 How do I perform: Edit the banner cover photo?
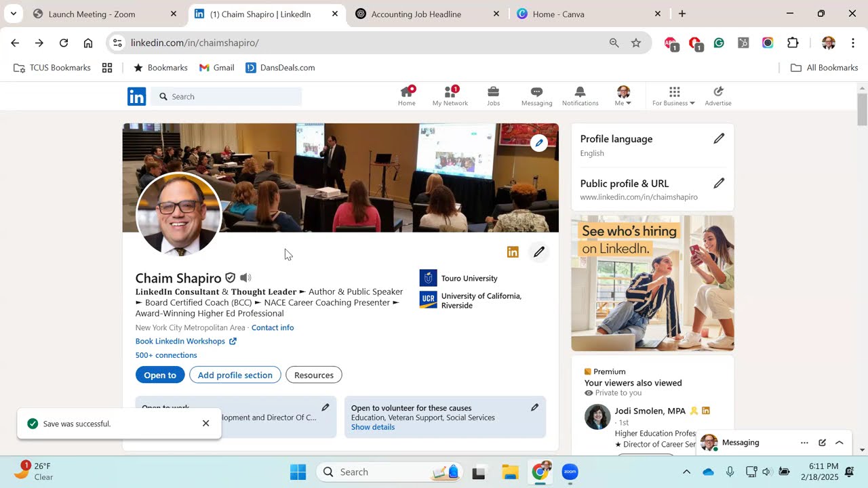[539, 143]
